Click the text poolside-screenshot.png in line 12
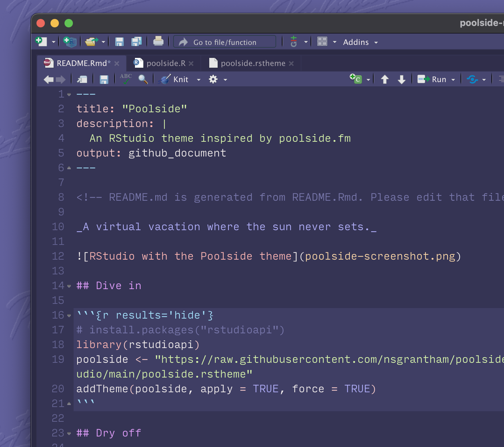This screenshot has width=504, height=447. [380, 256]
